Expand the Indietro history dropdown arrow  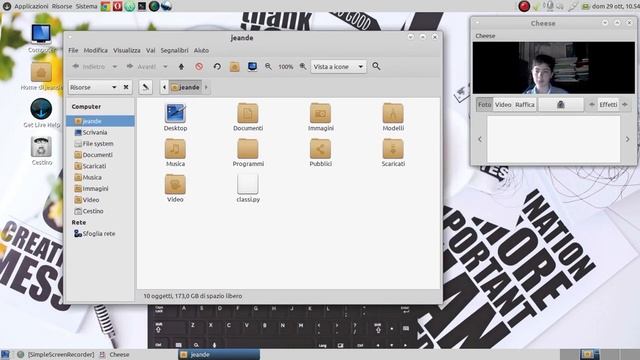(x=115, y=67)
